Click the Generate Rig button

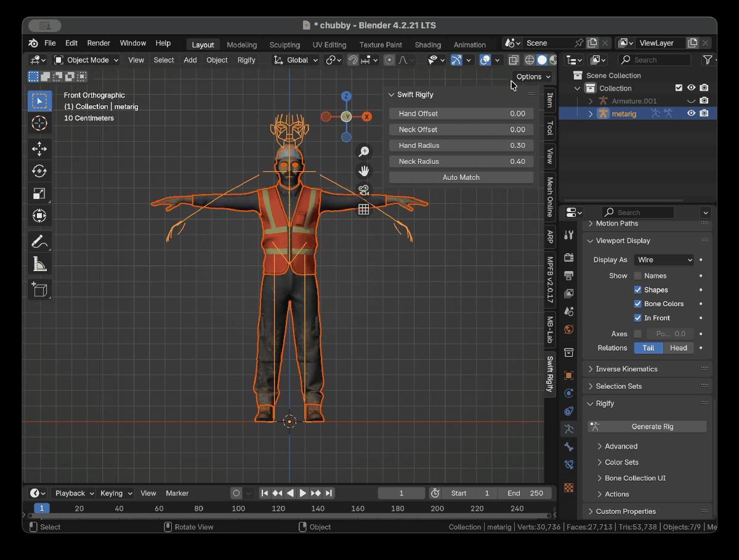tap(647, 426)
